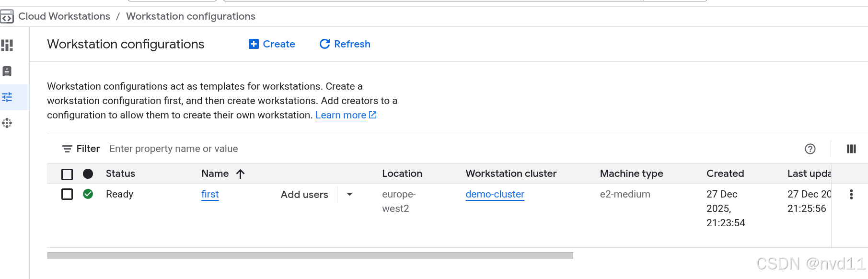Click the Refresh button
Image resolution: width=868 pixels, height=279 pixels.
pos(345,44)
